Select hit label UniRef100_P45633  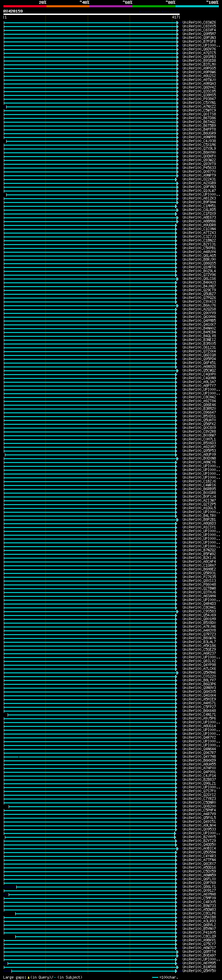tap(199, 168)
